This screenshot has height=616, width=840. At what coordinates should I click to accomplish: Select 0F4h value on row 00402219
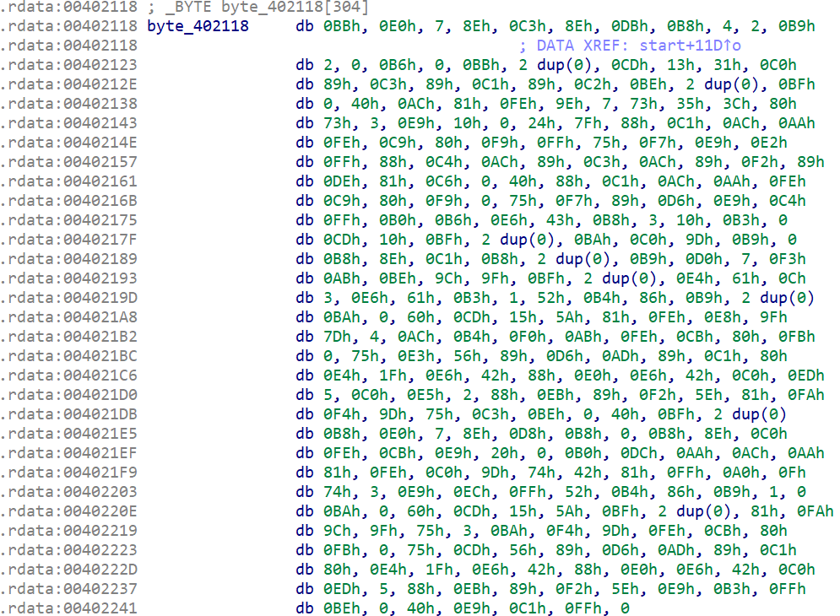point(565,531)
